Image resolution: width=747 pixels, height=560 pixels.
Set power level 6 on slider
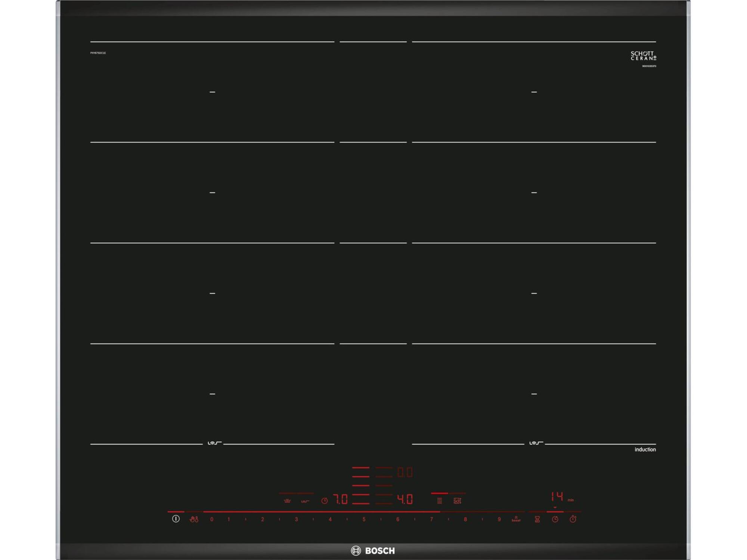(x=398, y=519)
